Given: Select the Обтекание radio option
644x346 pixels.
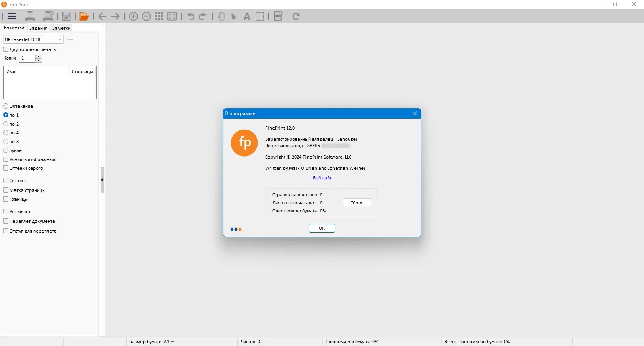Looking at the screenshot, I should pos(18,106).
